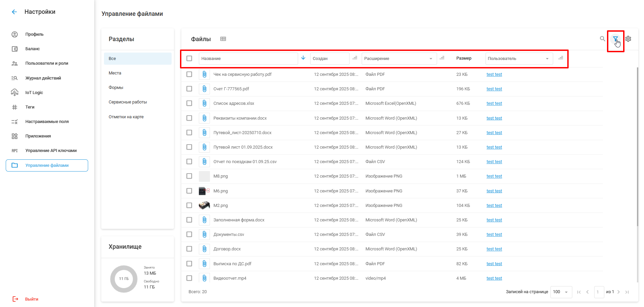Select Сервисные работы section

(x=128, y=102)
